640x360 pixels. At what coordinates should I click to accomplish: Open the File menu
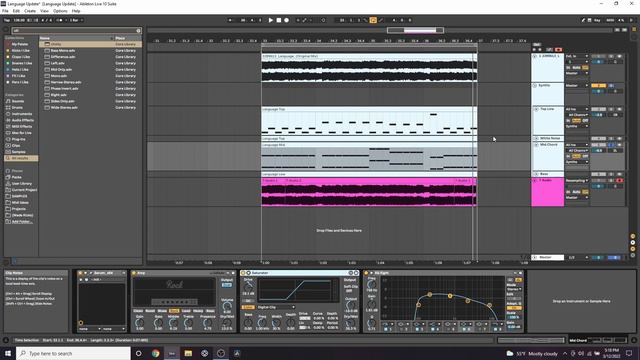coord(5,11)
